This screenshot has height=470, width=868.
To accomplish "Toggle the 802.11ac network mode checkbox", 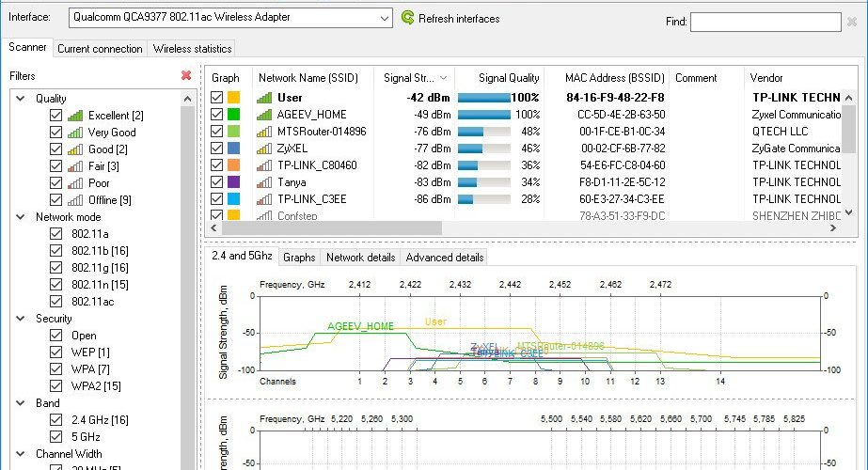I will 55,301.
